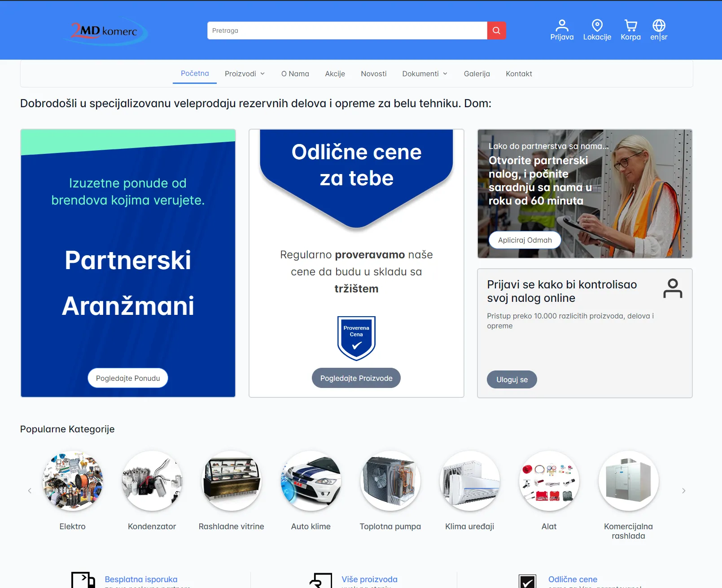Click the Više proizvoda icon
The width and height of the screenshot is (722, 588).
[x=321, y=580]
